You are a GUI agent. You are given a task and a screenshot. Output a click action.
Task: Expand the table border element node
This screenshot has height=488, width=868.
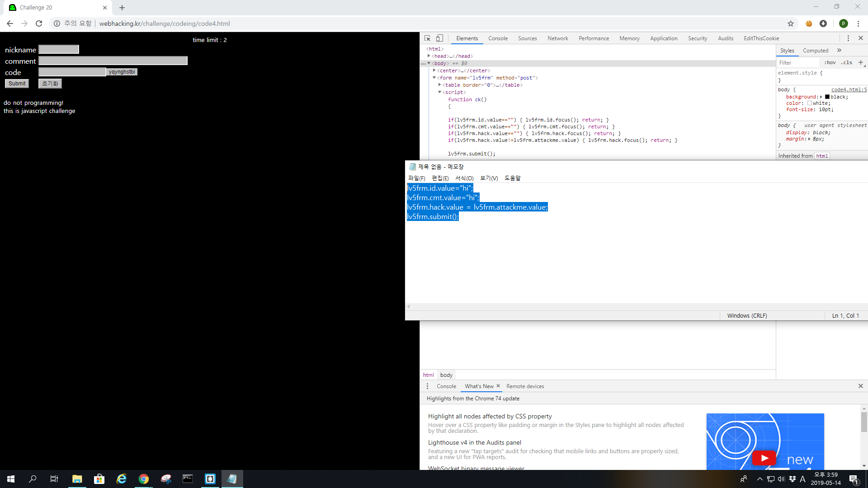point(439,85)
